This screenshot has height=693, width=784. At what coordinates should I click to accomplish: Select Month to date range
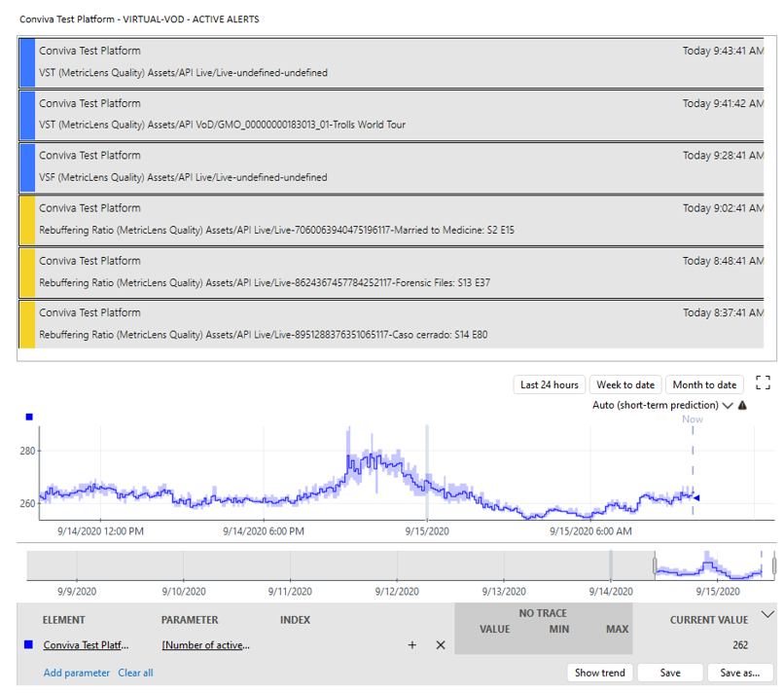coord(704,384)
